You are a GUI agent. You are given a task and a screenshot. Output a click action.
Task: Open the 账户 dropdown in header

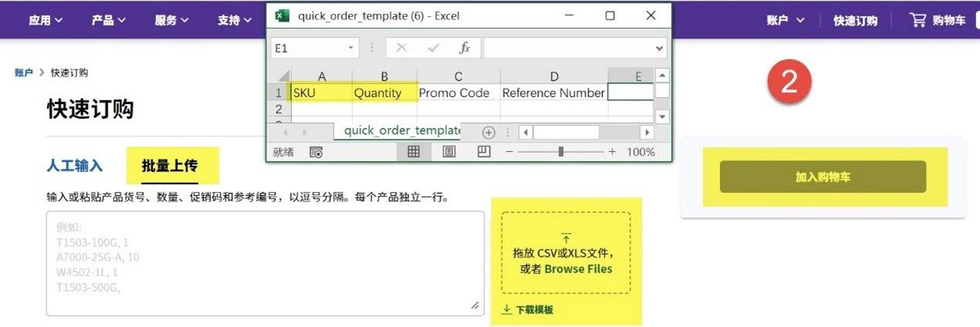tap(785, 20)
